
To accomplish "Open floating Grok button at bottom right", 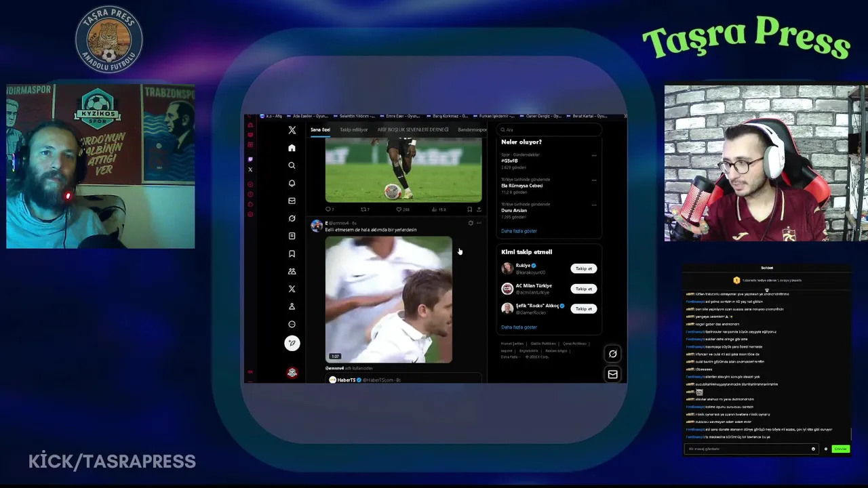I will (x=612, y=354).
